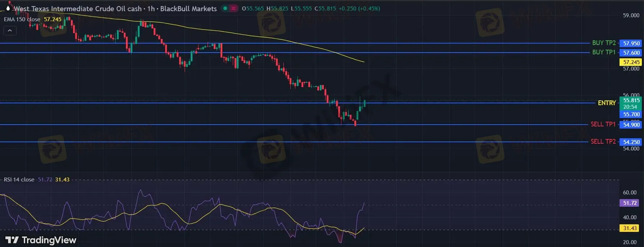Click the SELL TP1 line label
This screenshot has width=644, height=247.
pos(603,124)
